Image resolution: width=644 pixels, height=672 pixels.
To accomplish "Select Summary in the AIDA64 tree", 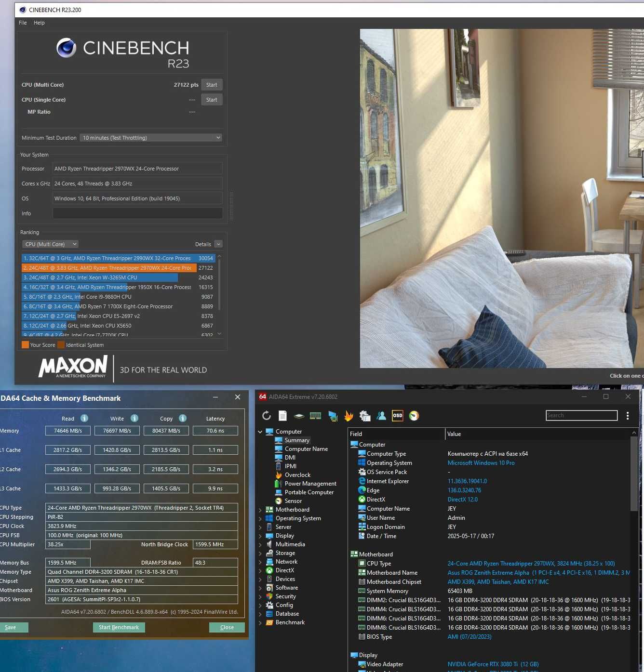I will tap(297, 440).
